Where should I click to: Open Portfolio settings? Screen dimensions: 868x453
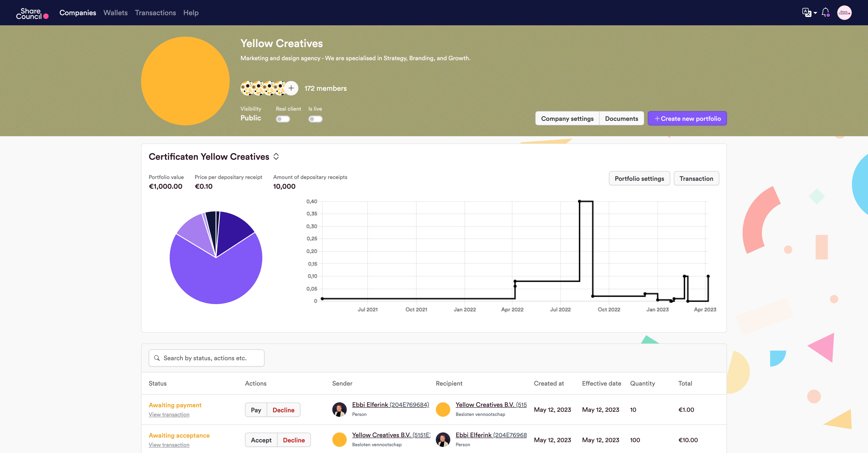pos(639,179)
